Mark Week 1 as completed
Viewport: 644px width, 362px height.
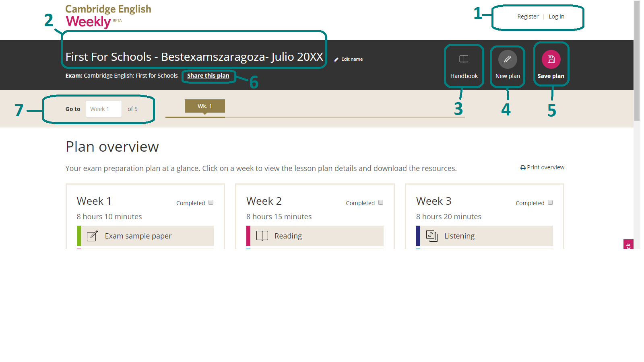(211, 203)
